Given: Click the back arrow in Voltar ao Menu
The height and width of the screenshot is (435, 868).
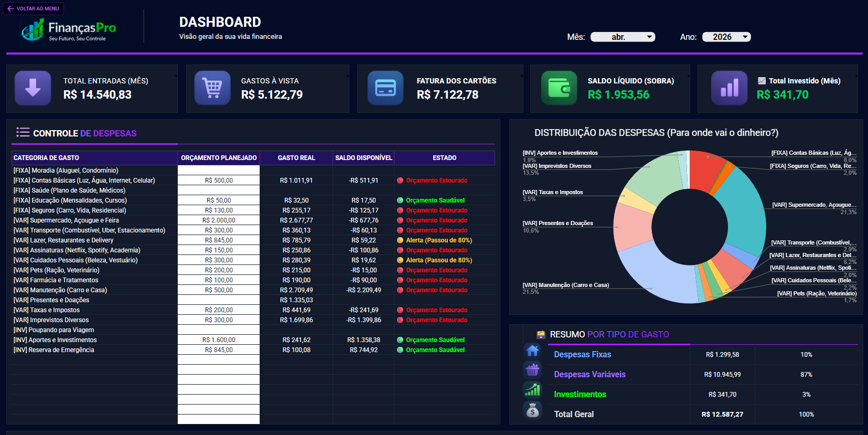Looking at the screenshot, I should coord(10,8).
